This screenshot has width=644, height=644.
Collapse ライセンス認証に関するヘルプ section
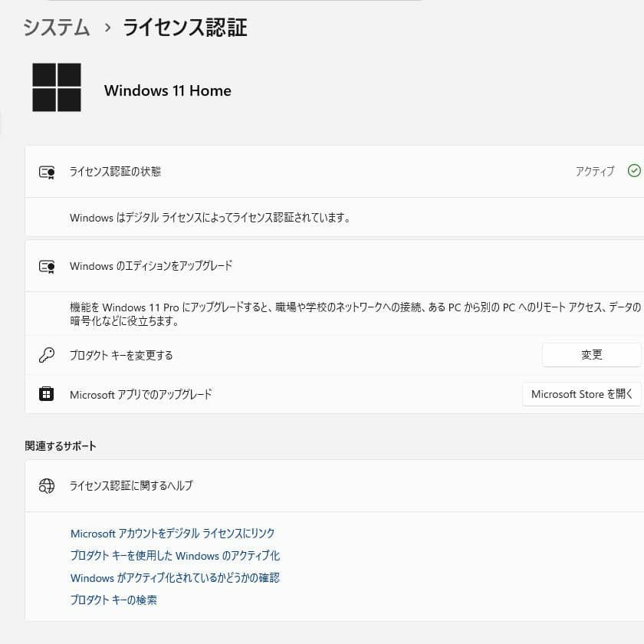(x=334, y=486)
